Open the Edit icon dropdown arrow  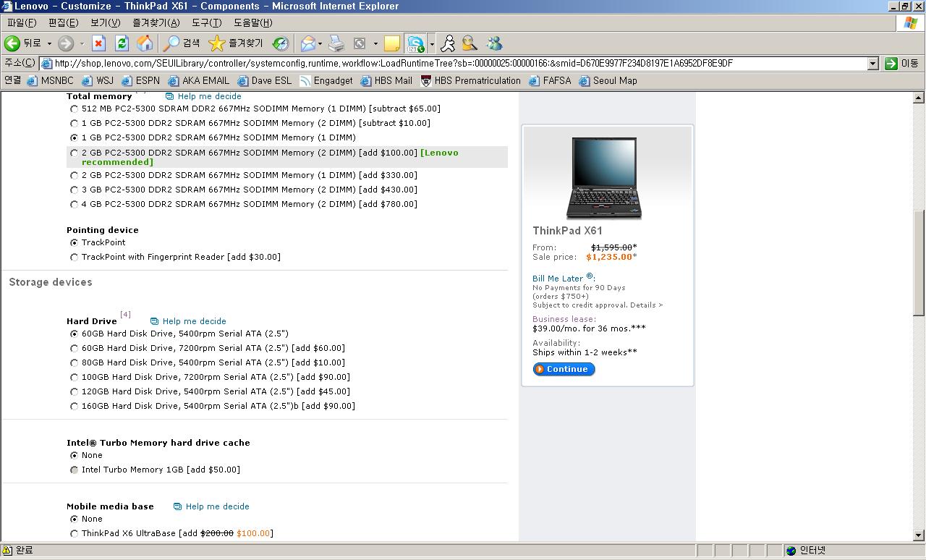click(x=375, y=43)
